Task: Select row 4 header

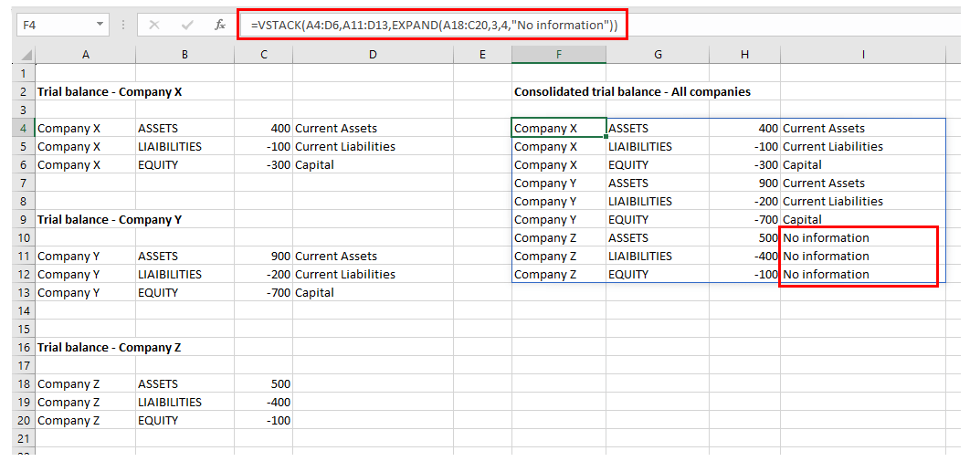Action: tap(25, 128)
